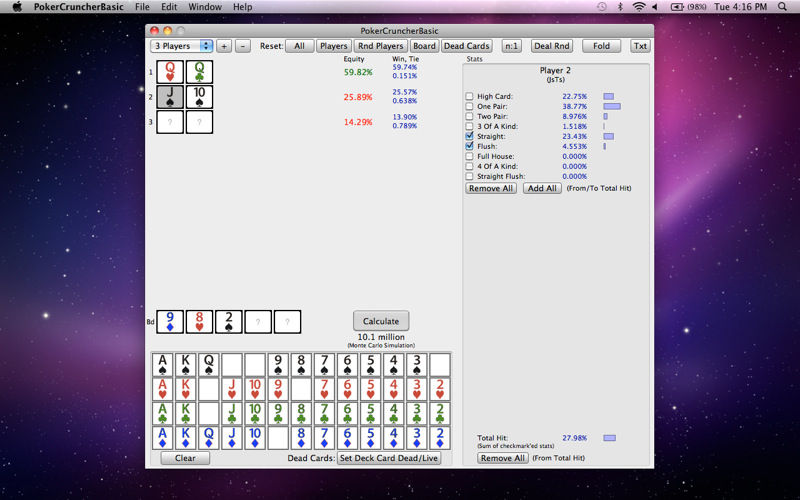Pick Jack of diamonds from the deck
800x500 pixels.
[232, 438]
